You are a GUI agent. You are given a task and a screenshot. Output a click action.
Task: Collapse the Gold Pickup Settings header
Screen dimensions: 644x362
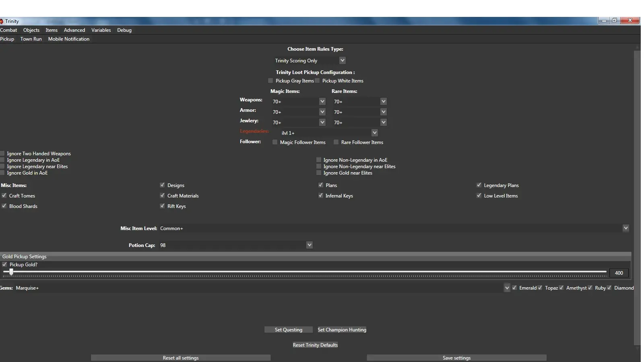[316, 256]
